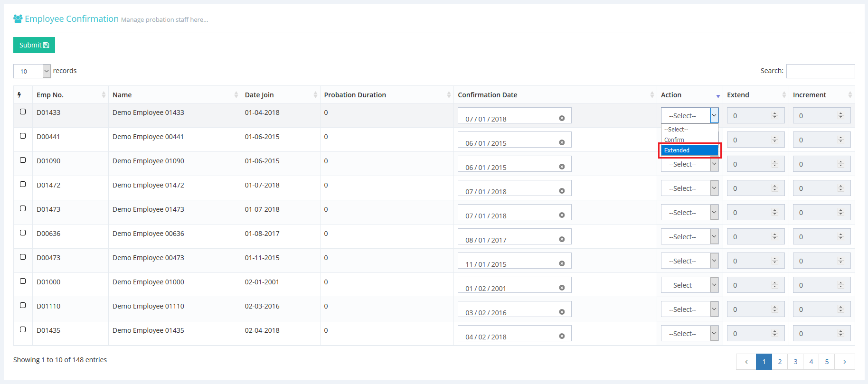Viewport: 868px width, 384px height.
Task: Open Action select for employee D01000
Action: [x=689, y=285]
